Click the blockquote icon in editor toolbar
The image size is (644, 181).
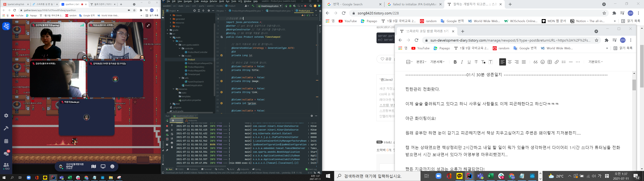click(x=535, y=62)
